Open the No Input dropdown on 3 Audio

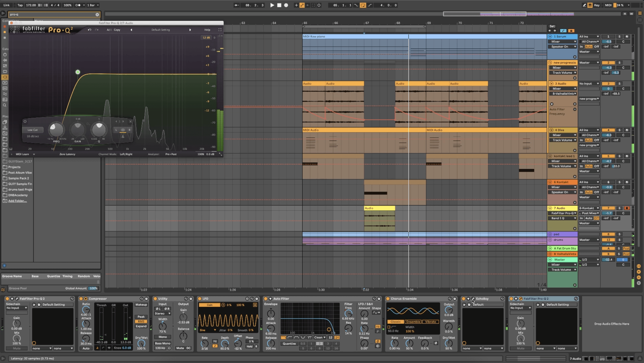(589, 83)
